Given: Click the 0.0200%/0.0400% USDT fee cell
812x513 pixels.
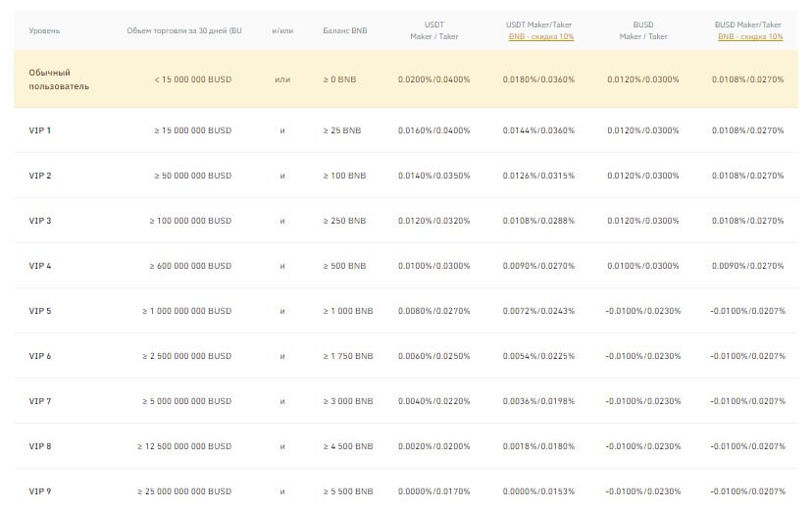Looking at the screenshot, I should [434, 79].
